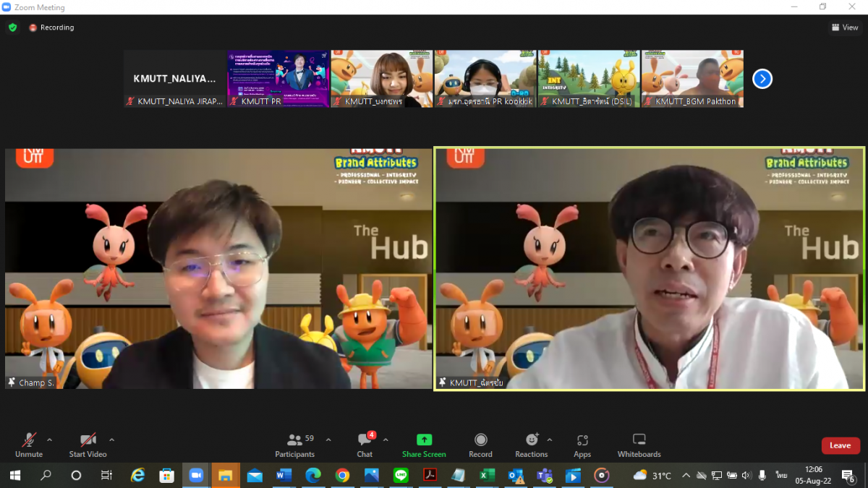Expand the chevron next to Participants
The width and height of the screenshot is (868, 488).
(x=328, y=440)
